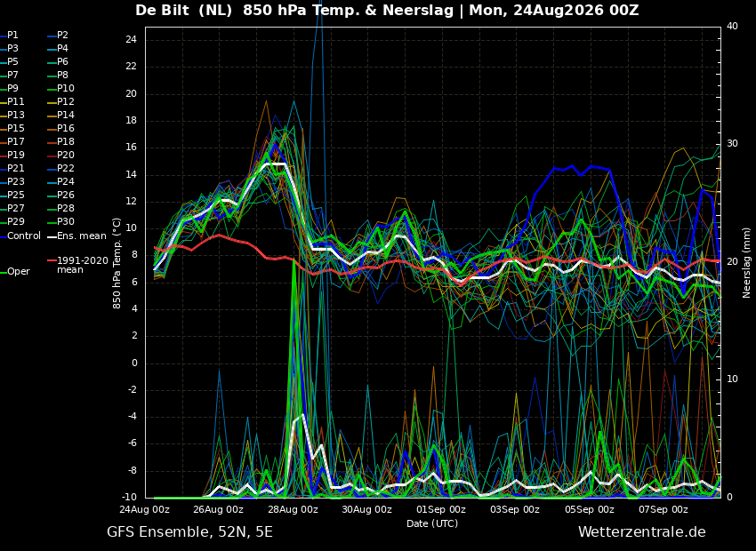This screenshot has height=551, width=756.
Task: Click the '24Aug 00z' date label
Action: pyautogui.click(x=145, y=509)
